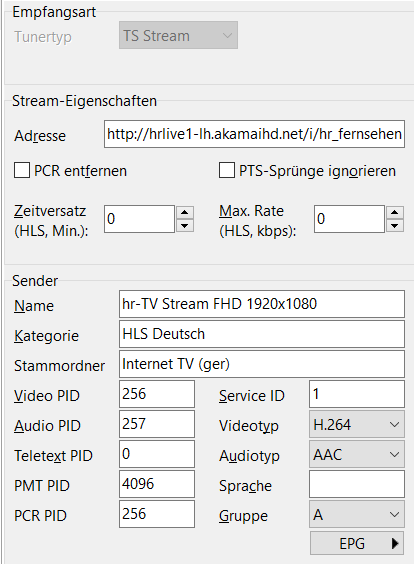Increase the Zeitversatz spinner value
This screenshot has height=564, width=414.
(185, 212)
